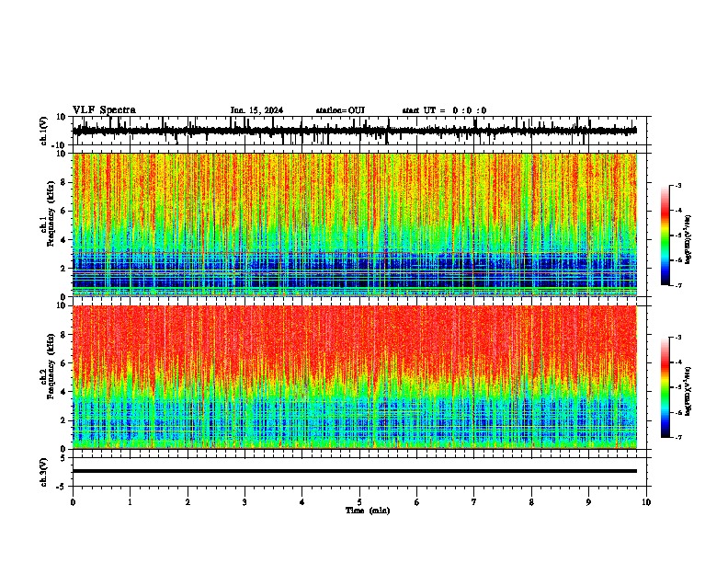728x563 pixels.
Task: Click time axis tick label "8"
Action: tap(531, 502)
